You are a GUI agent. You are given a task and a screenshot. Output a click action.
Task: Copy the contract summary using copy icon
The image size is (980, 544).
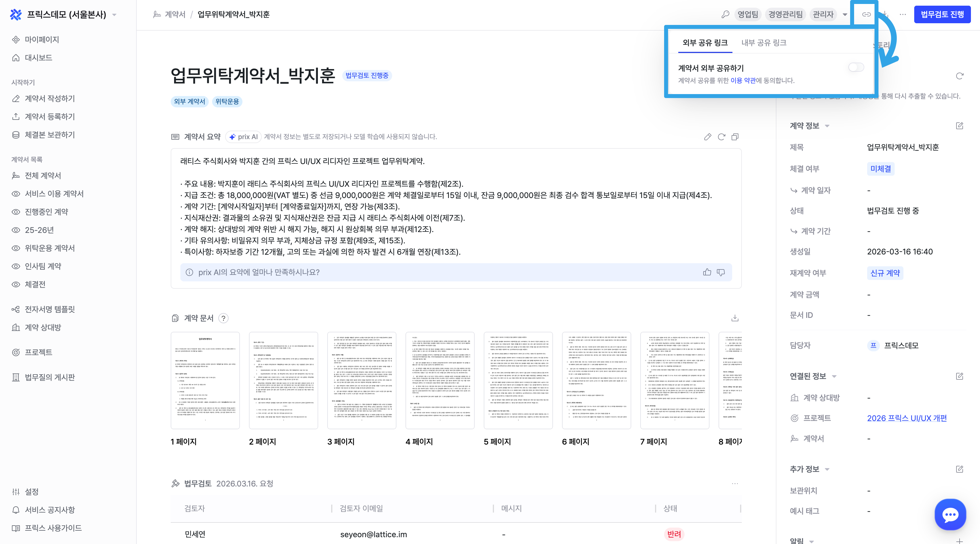pyautogui.click(x=735, y=137)
